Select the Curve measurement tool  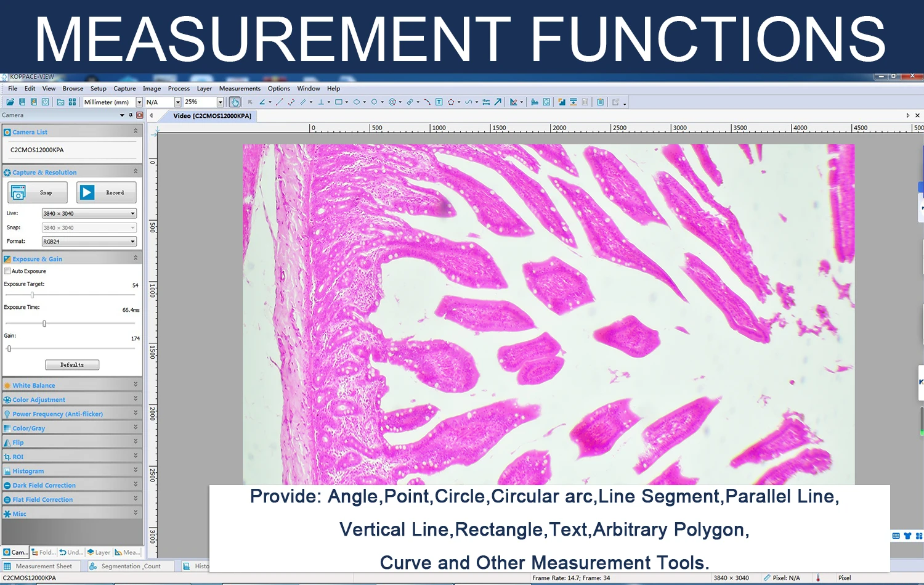468,102
